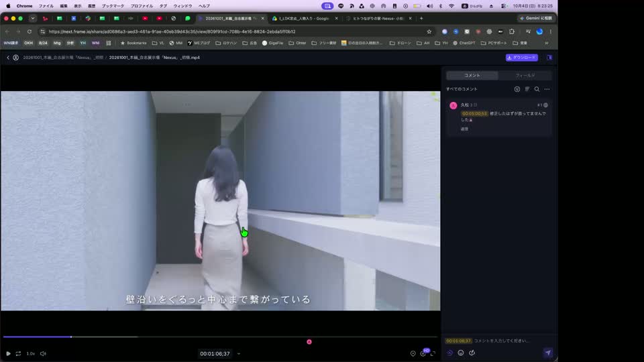
Task: Jump to the pink comment marker on timeline
Action: 309,342
